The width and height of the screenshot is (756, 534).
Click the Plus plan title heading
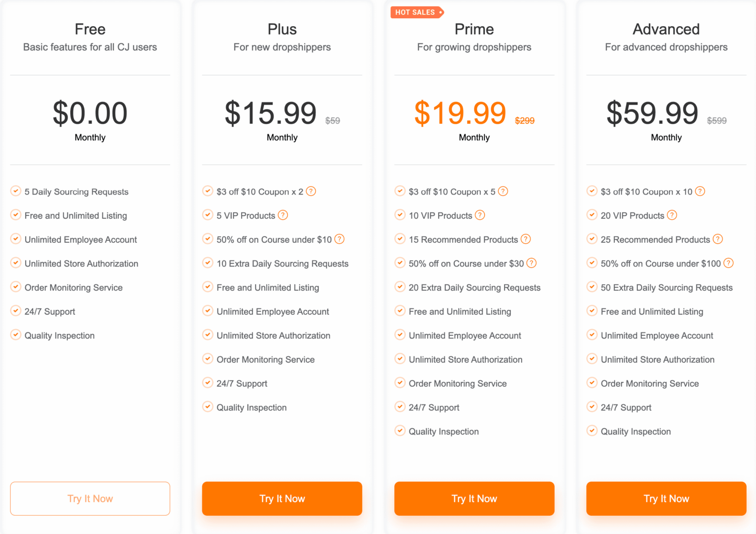coord(282,29)
